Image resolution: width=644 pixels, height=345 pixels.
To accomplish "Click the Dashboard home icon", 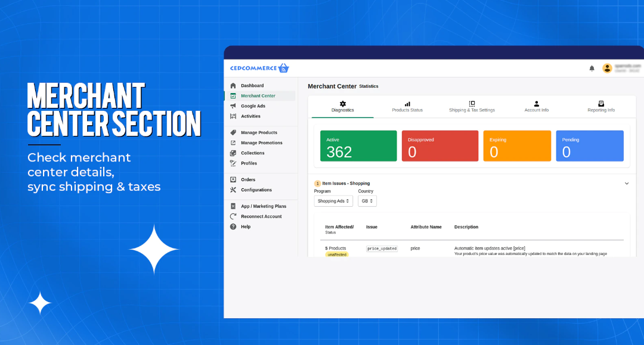I will click(233, 86).
